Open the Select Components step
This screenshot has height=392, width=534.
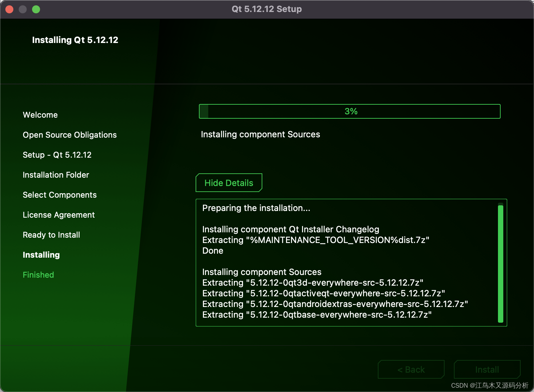coord(59,195)
